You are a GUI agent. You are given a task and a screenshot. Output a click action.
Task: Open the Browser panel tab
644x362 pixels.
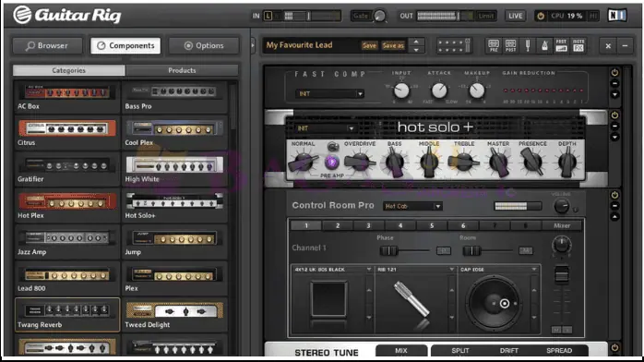pyautogui.click(x=47, y=45)
